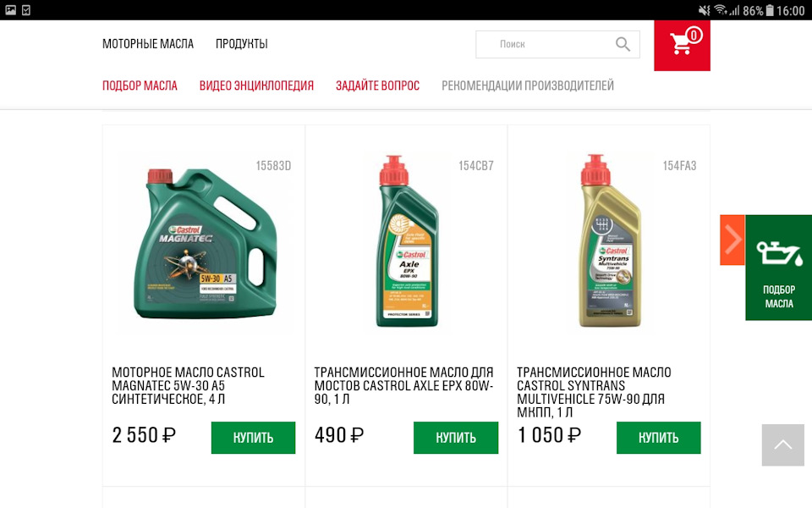Open the Продукты menu
The height and width of the screenshot is (508, 812).
pyautogui.click(x=241, y=44)
